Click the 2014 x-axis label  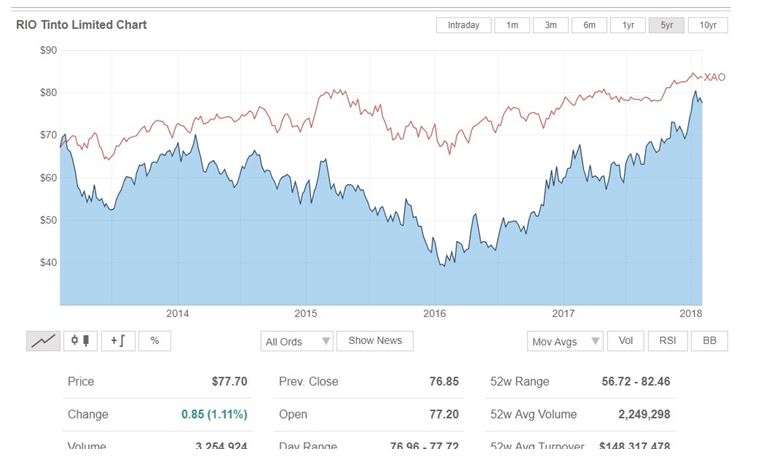coord(178,314)
